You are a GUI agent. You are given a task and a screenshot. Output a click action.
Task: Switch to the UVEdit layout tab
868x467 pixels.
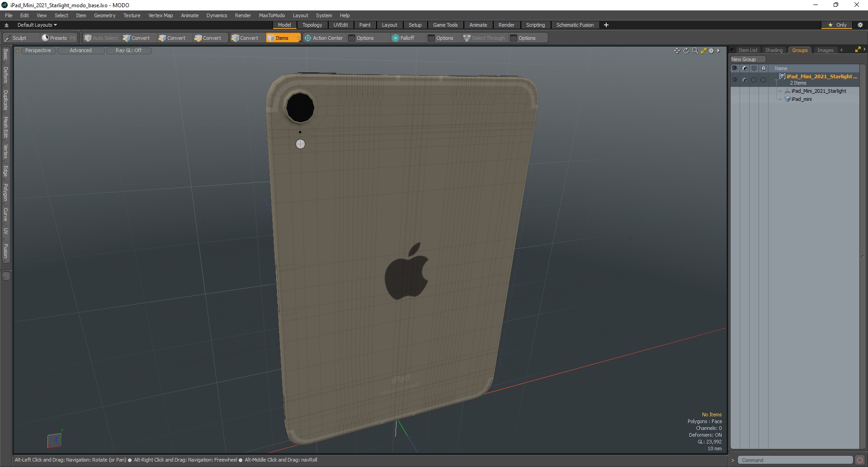340,25
